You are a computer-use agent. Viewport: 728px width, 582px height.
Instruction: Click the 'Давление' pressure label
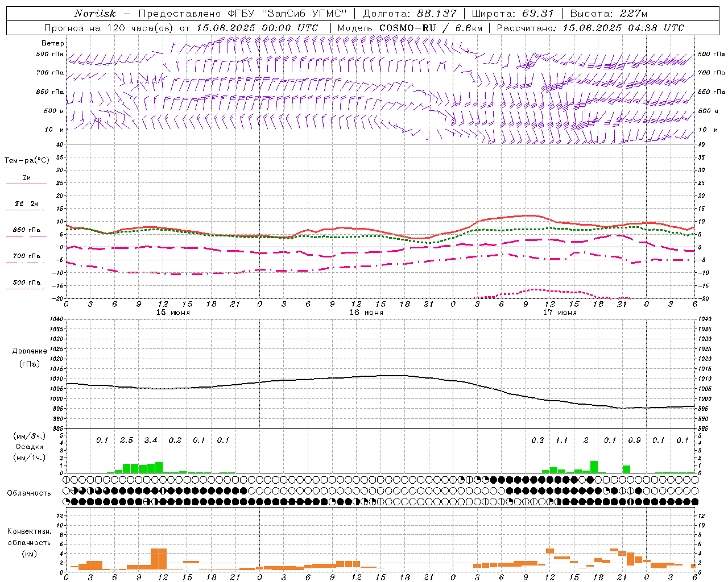(30, 351)
